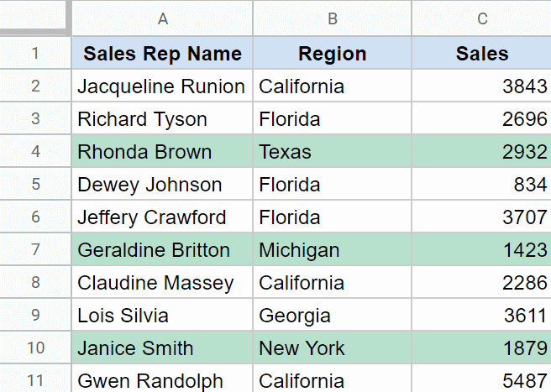This screenshot has width=551, height=392.
Task: Click the Lois Silvia cell
Action: [x=162, y=316]
